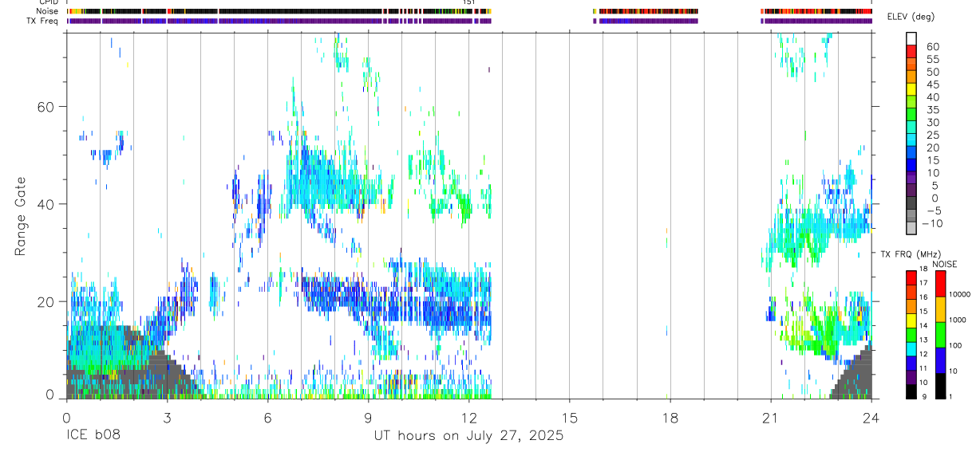
Task: Click the amber 1000–10000 NOISE swatch
Action: coord(940,309)
